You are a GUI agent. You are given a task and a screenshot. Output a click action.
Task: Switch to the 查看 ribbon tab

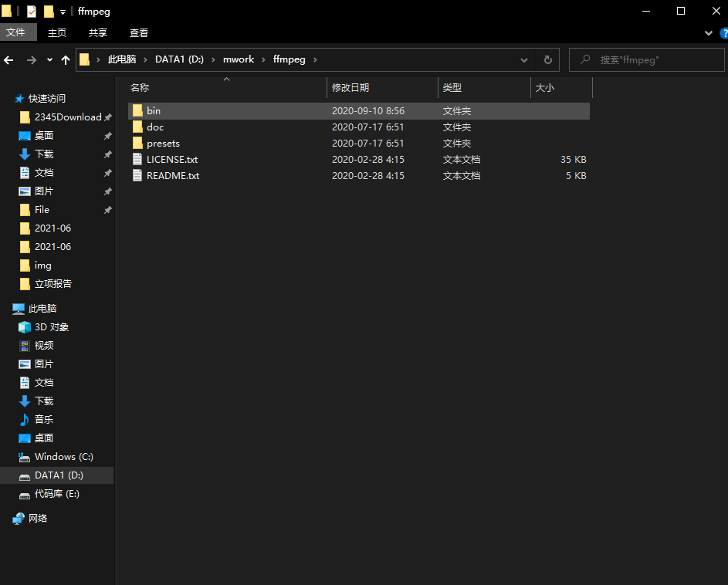(139, 32)
